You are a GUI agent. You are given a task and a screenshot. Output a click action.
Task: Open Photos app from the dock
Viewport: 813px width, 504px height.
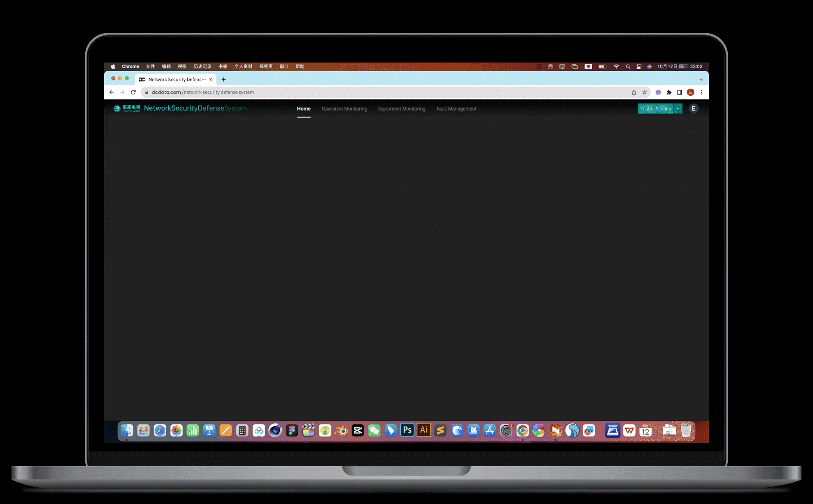click(x=176, y=430)
